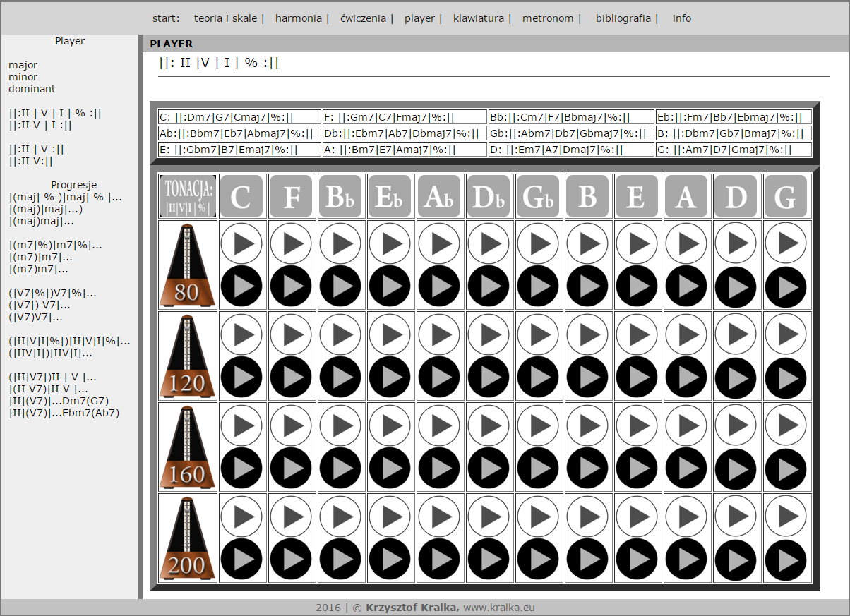Select the Gb key header tile
Screen dimensions: 850x616
click(x=538, y=196)
